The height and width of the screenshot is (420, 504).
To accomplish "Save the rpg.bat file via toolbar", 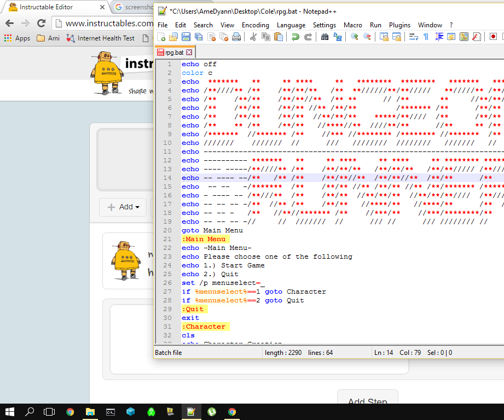I will coord(186,37).
